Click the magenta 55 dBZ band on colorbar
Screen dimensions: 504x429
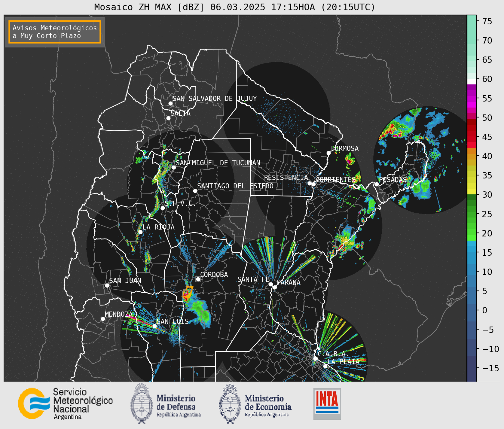472,99
